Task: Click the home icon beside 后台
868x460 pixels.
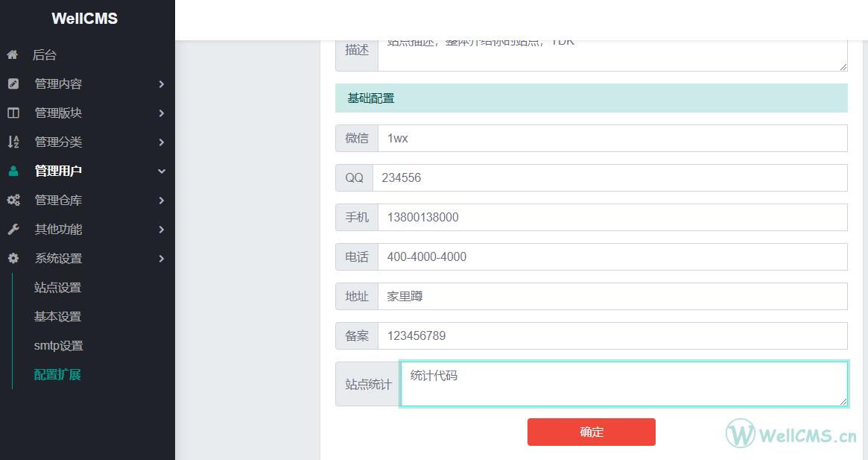Action: click(x=12, y=55)
